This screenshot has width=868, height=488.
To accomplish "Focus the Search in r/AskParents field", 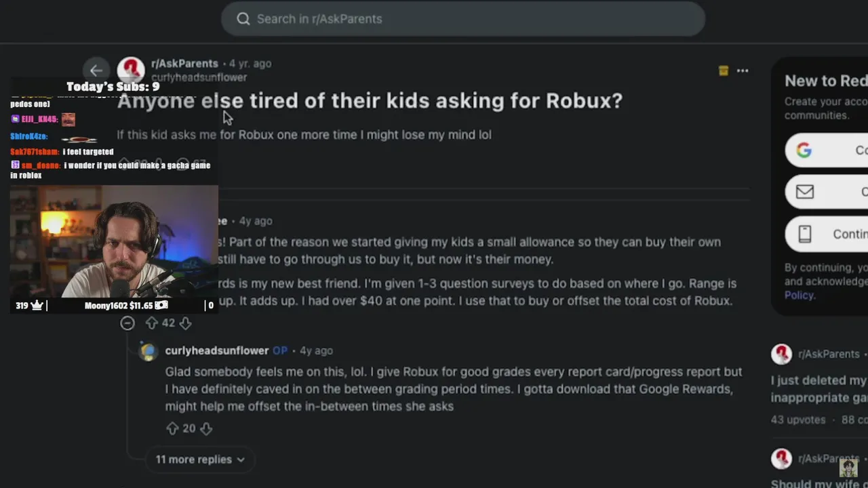I will (x=463, y=19).
